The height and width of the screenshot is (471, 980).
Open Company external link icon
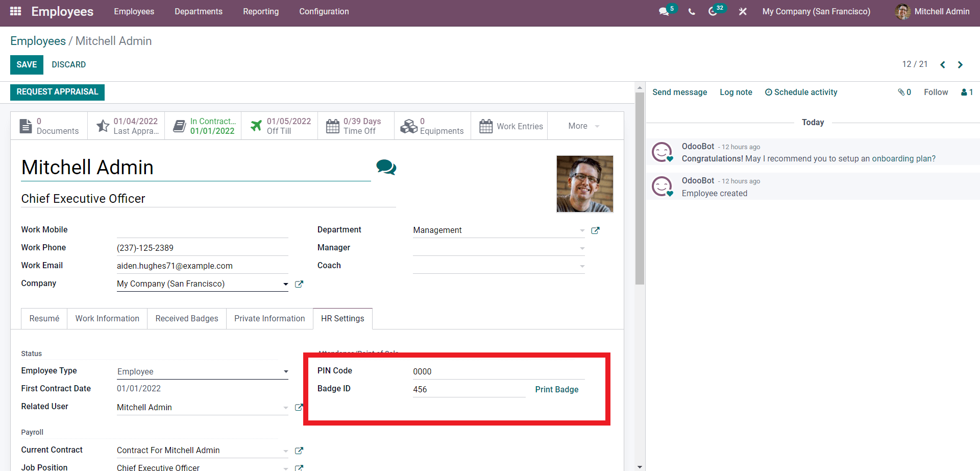click(299, 284)
